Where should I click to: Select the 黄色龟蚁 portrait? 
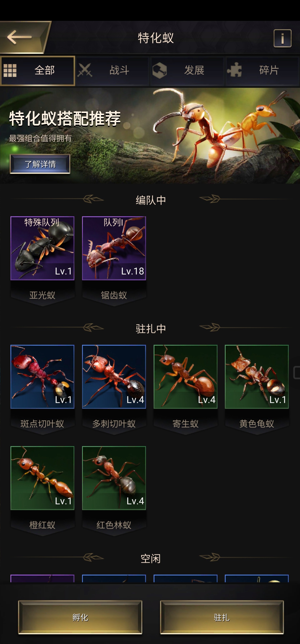[x=257, y=376]
